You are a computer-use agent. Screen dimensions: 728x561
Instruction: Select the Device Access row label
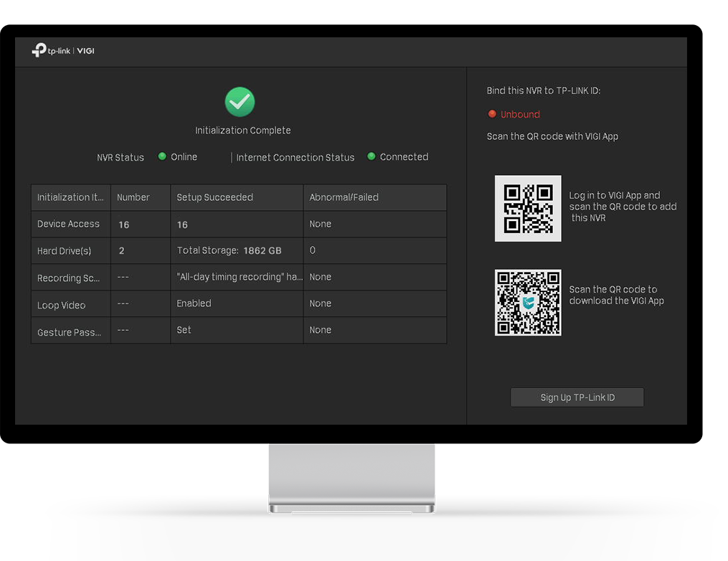68,224
